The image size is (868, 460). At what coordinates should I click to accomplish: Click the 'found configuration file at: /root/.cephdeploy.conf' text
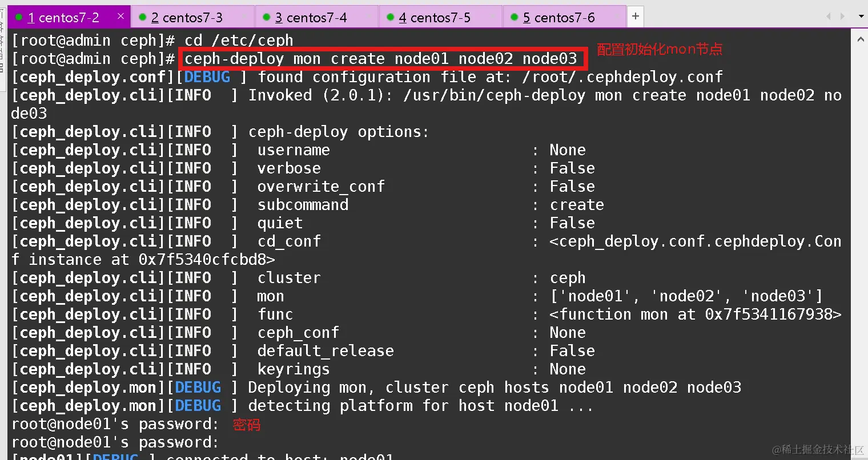click(x=491, y=77)
